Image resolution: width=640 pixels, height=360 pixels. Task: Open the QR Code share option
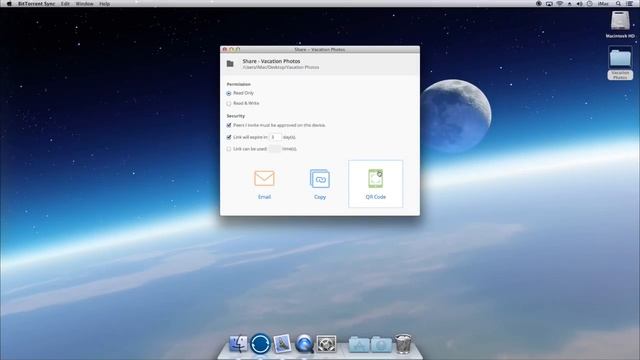click(x=376, y=184)
